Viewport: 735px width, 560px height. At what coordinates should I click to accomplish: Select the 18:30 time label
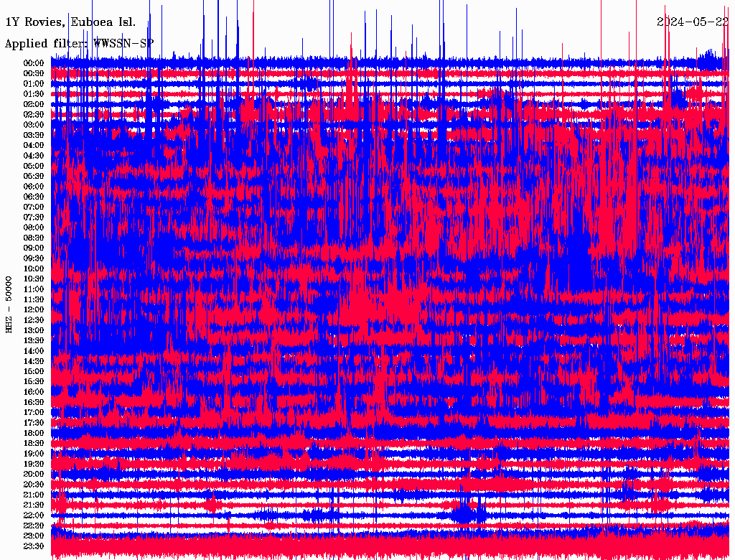tap(34, 444)
